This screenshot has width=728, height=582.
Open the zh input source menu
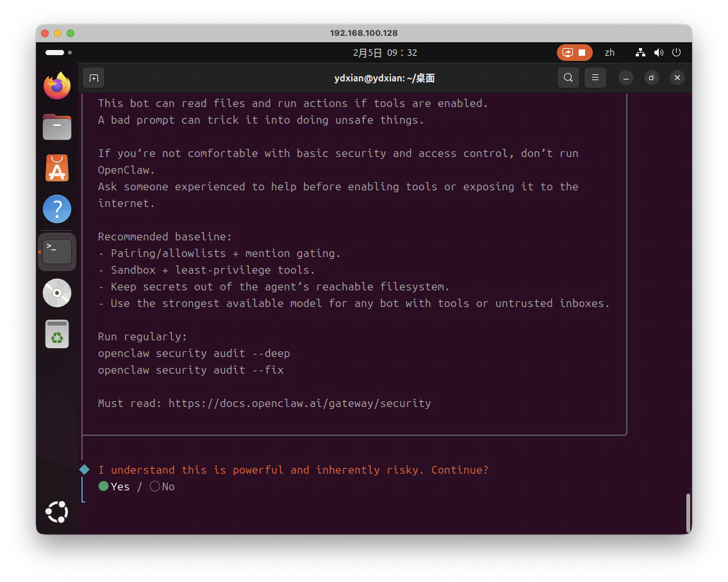coord(609,53)
